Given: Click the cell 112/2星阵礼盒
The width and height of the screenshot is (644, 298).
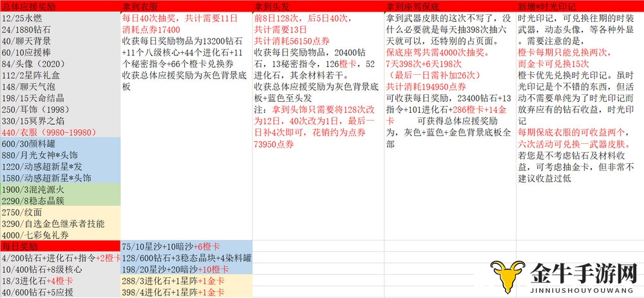Looking at the screenshot, I should coord(61,75).
